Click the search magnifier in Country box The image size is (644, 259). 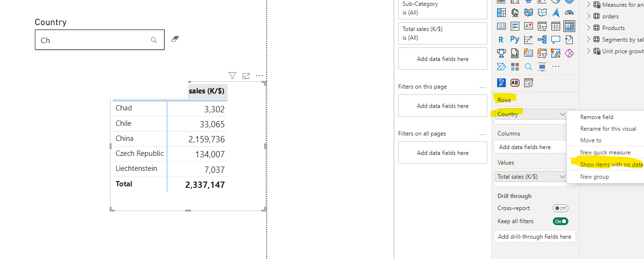[154, 40]
